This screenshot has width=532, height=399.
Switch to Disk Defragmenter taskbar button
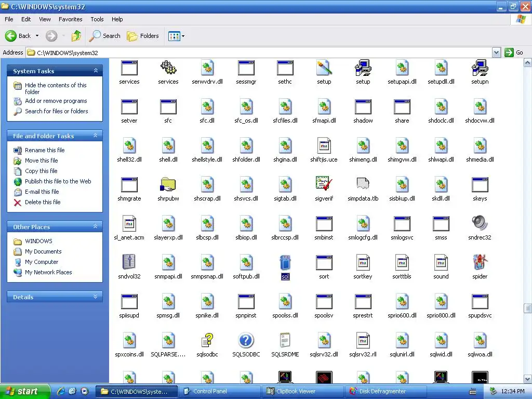pyautogui.click(x=387, y=391)
